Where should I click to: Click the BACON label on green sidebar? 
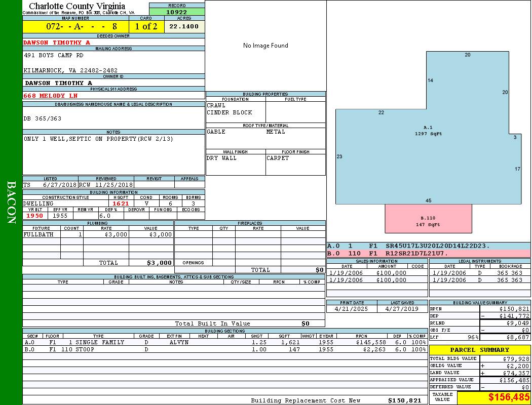click(x=11, y=202)
